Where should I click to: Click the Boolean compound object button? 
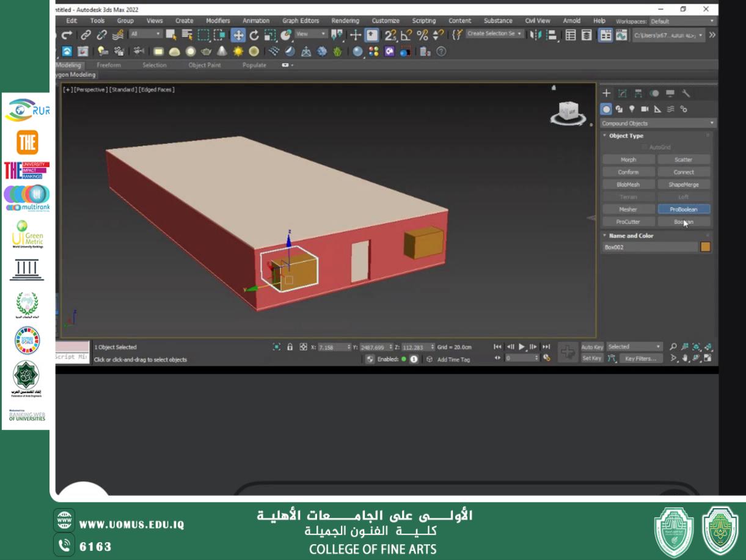(684, 222)
